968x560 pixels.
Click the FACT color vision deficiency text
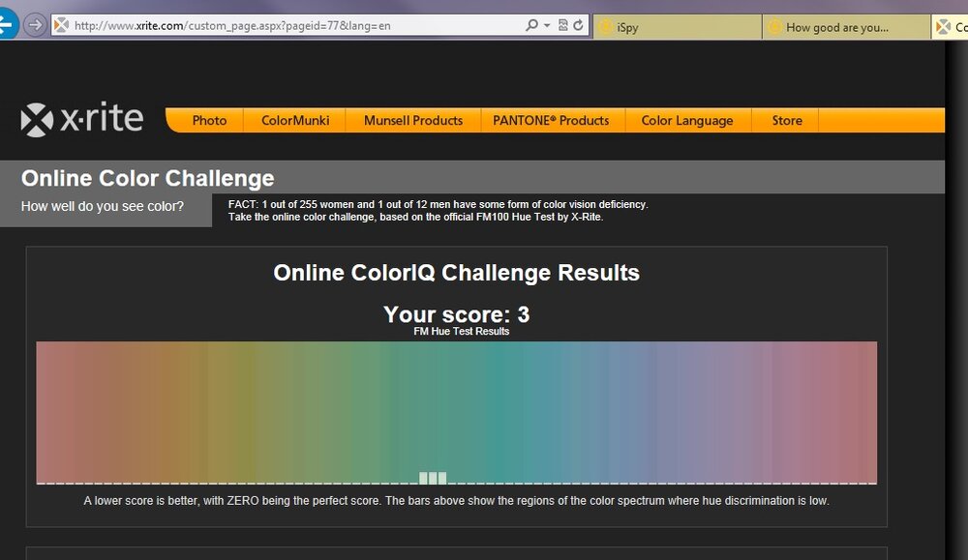[x=438, y=210]
